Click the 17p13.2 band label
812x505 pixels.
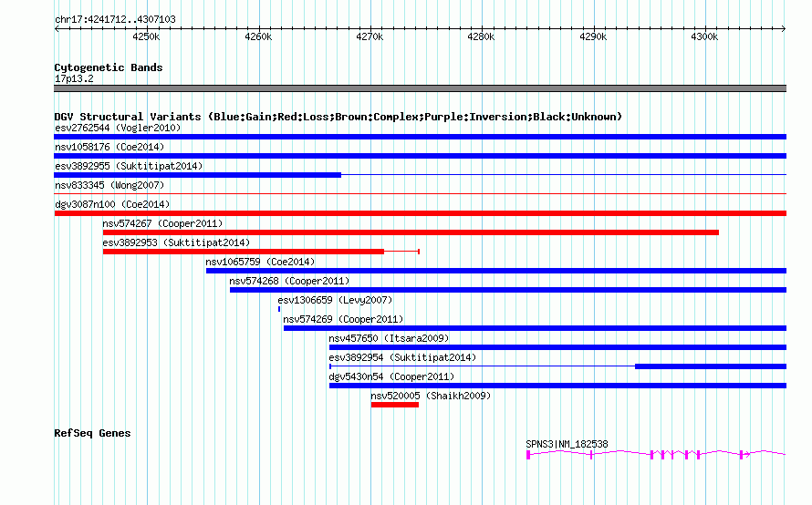tap(74, 78)
